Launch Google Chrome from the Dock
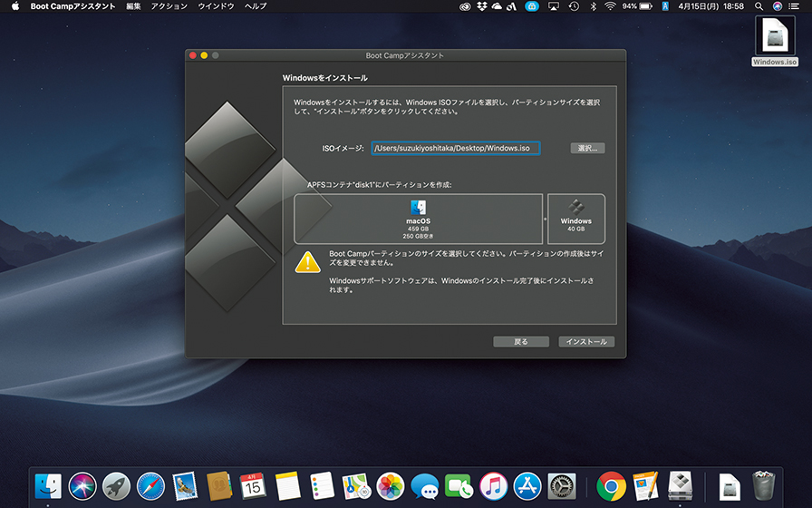The image size is (812, 508). click(x=611, y=487)
